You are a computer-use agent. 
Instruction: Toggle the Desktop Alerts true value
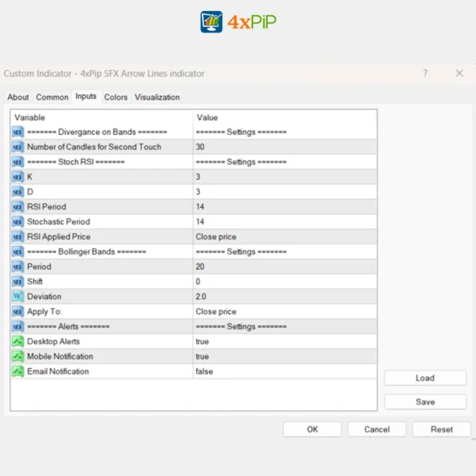click(x=202, y=341)
